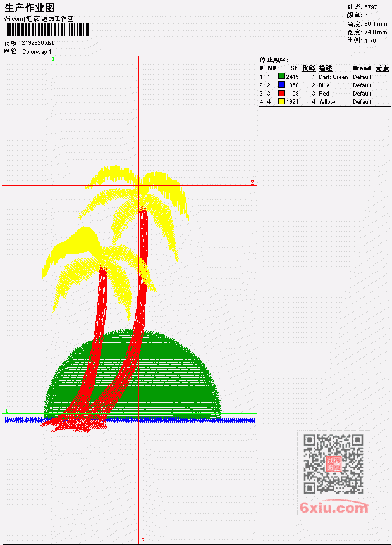Click the 'Dark Green' description text
The height and width of the screenshot is (545, 392).
333,77
